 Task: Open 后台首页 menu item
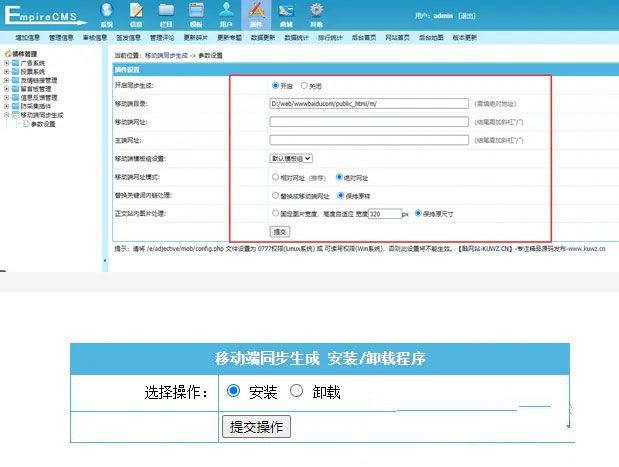[364, 38]
